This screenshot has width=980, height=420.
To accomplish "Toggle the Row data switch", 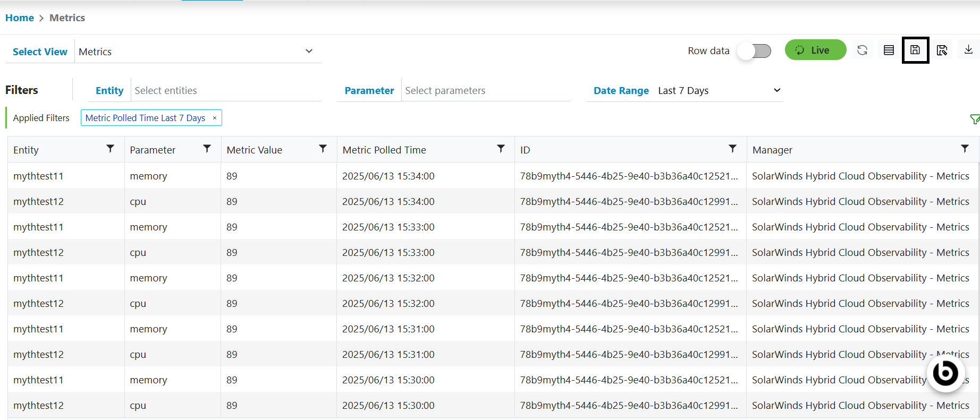I will coord(754,51).
